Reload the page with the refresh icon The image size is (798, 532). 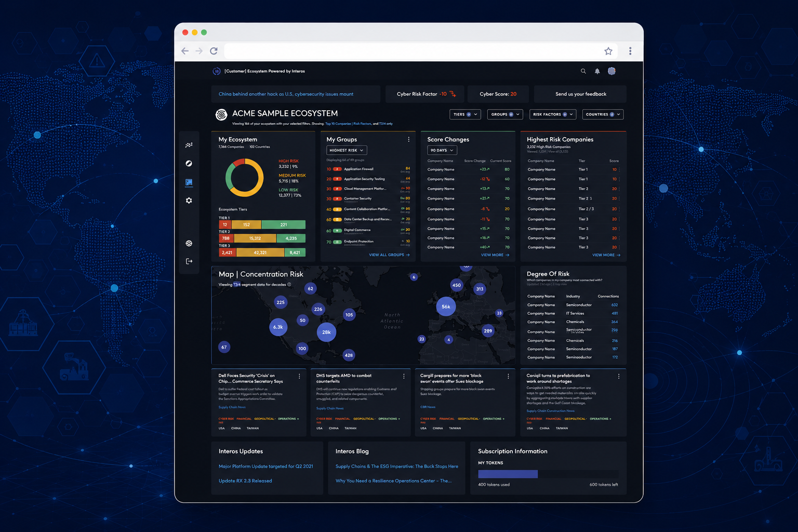pos(214,51)
